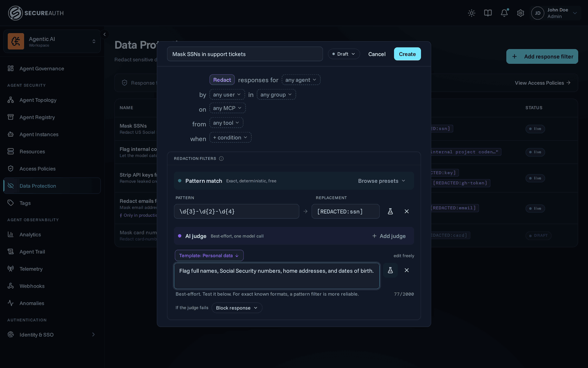Open the settings gear in header
Screen dimensions: 588x368
(x=521, y=13)
